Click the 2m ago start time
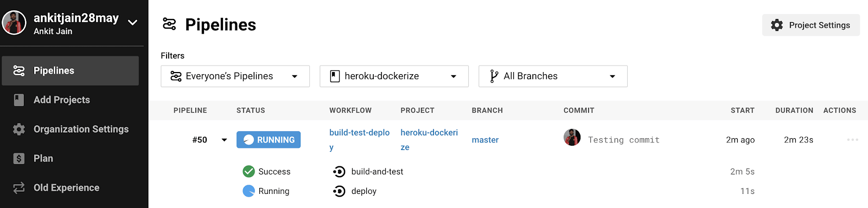868x208 pixels. coord(741,140)
